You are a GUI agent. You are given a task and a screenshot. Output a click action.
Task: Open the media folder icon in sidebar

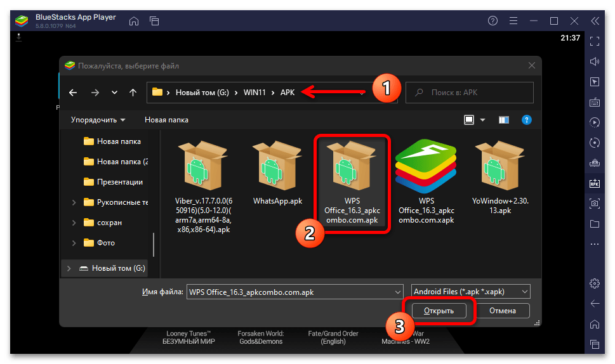coord(595,224)
